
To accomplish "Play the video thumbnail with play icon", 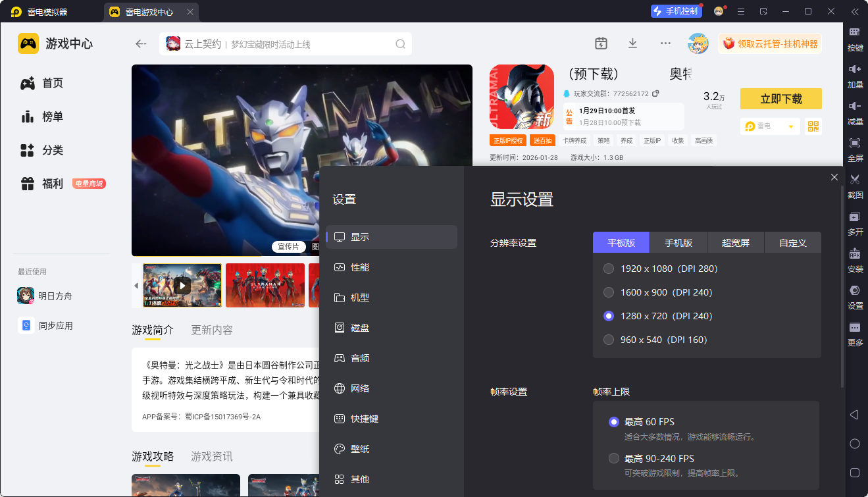I will click(x=182, y=286).
